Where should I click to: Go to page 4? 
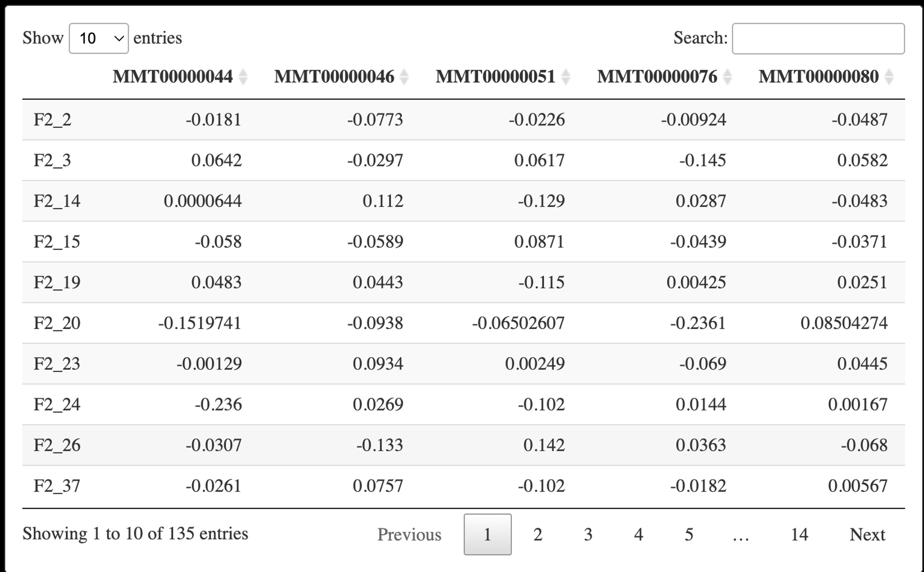point(638,534)
